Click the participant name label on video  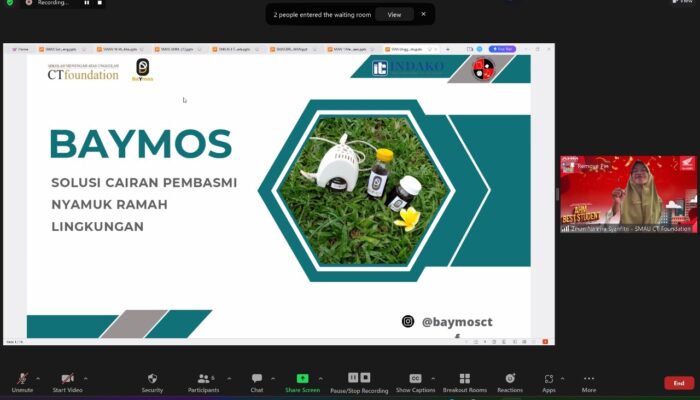click(631, 229)
